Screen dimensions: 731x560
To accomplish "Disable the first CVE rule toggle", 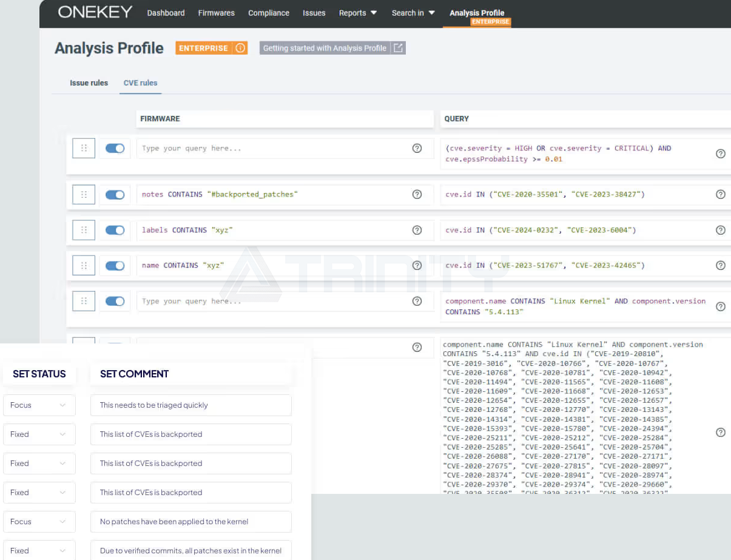I will pos(115,149).
